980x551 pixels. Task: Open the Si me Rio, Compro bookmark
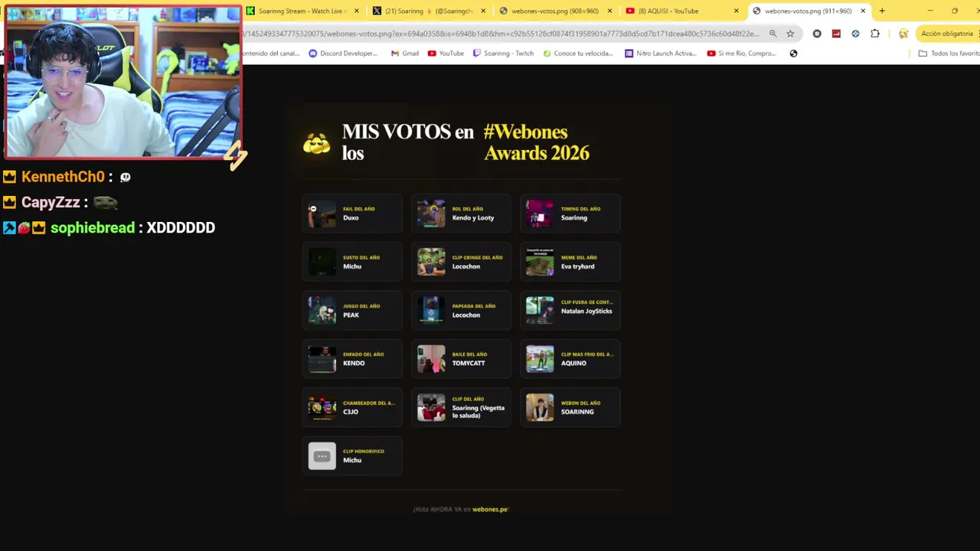(x=742, y=54)
